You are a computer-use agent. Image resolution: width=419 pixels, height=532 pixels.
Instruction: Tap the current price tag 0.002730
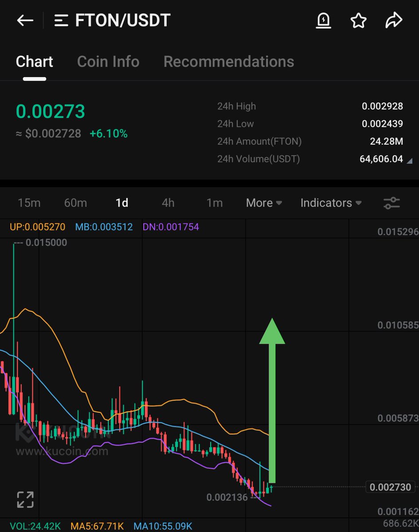390,487
